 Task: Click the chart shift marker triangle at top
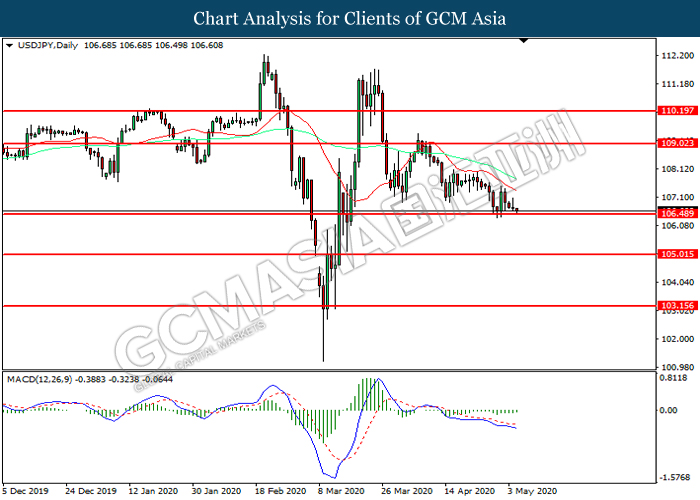[524, 41]
